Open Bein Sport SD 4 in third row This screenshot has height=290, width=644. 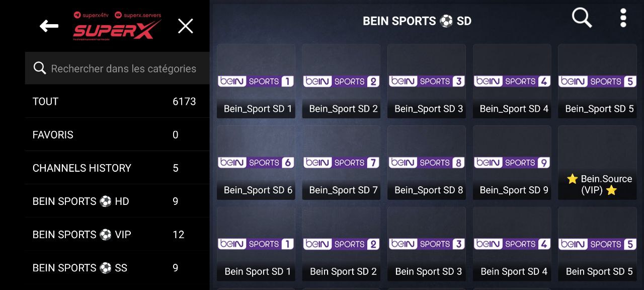[512, 244]
